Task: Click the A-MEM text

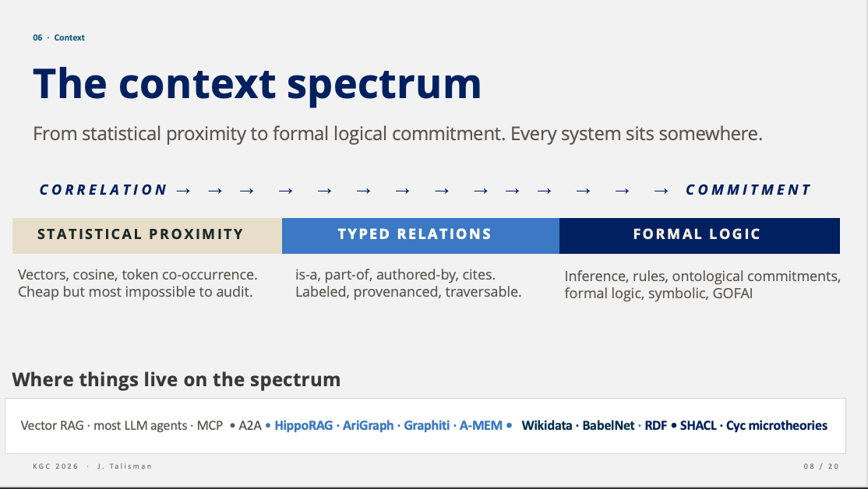Action: [481, 425]
